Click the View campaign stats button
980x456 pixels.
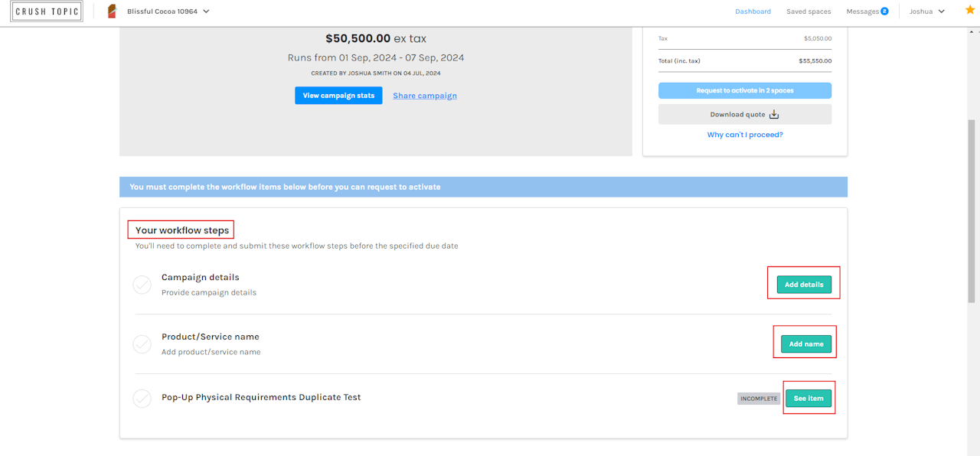338,96
